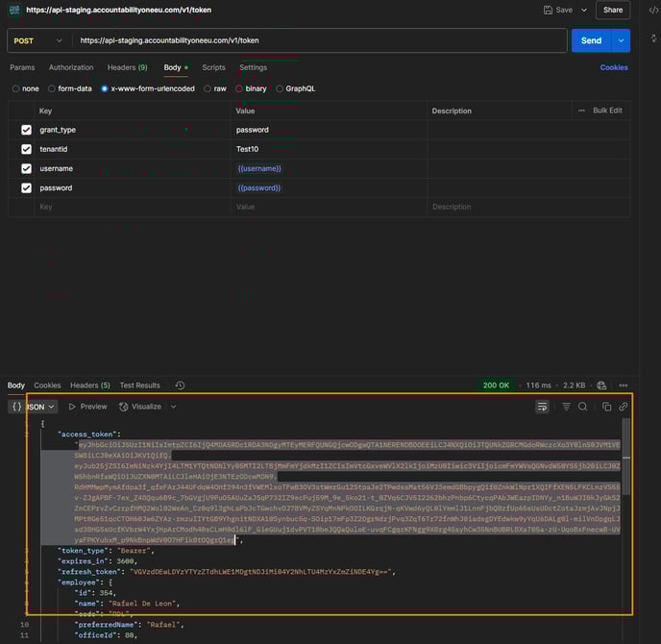This screenshot has height=644, width=661.
Task: Click the Bulk Edit link
Action: coord(607,111)
